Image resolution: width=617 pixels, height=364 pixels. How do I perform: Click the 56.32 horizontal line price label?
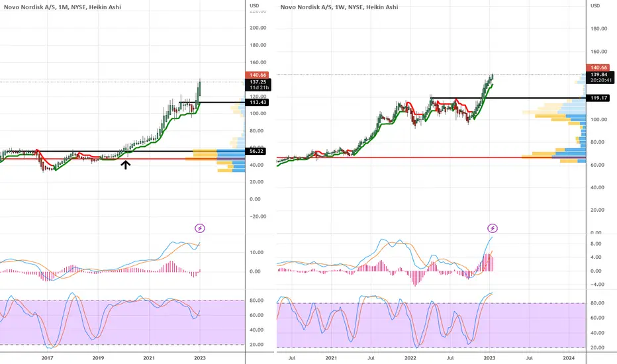tap(256, 151)
